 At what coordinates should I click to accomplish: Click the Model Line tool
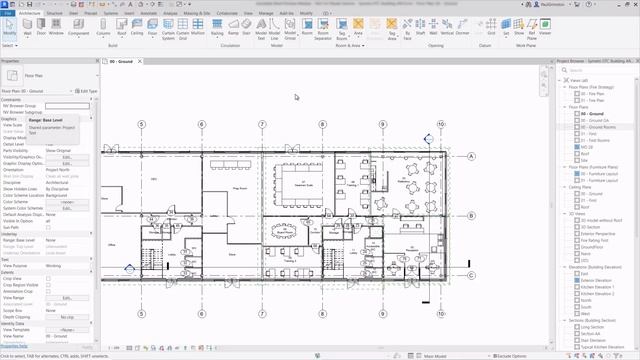[275, 29]
